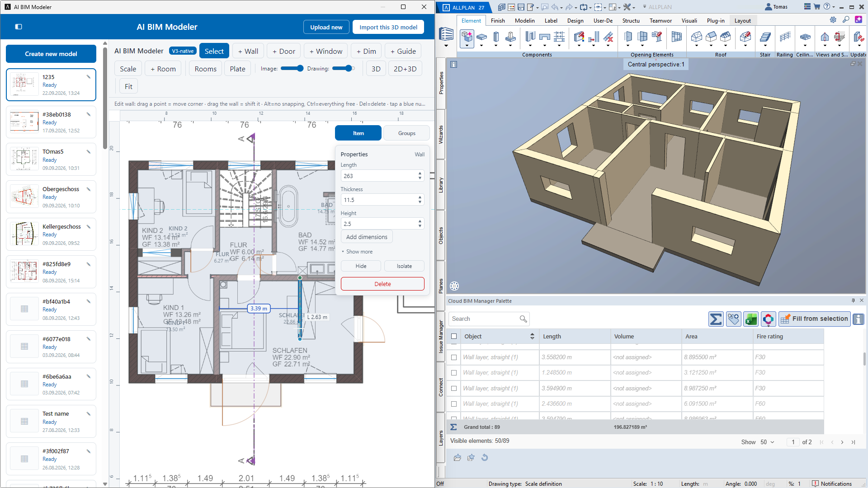Screen dimensions: 868x488
Task: Switch to the Modelin ribbon tab in Allplan
Action: coord(524,21)
